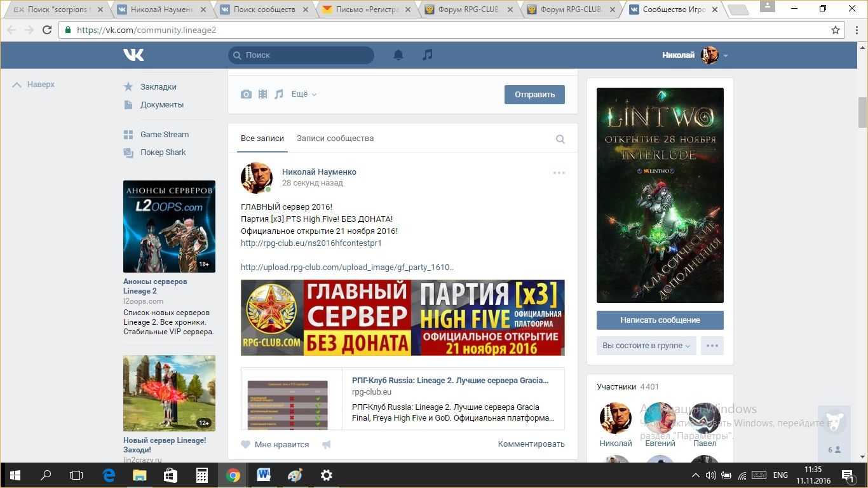This screenshot has width=868, height=488.
Task: Click Комментировать under the post
Action: point(531,445)
